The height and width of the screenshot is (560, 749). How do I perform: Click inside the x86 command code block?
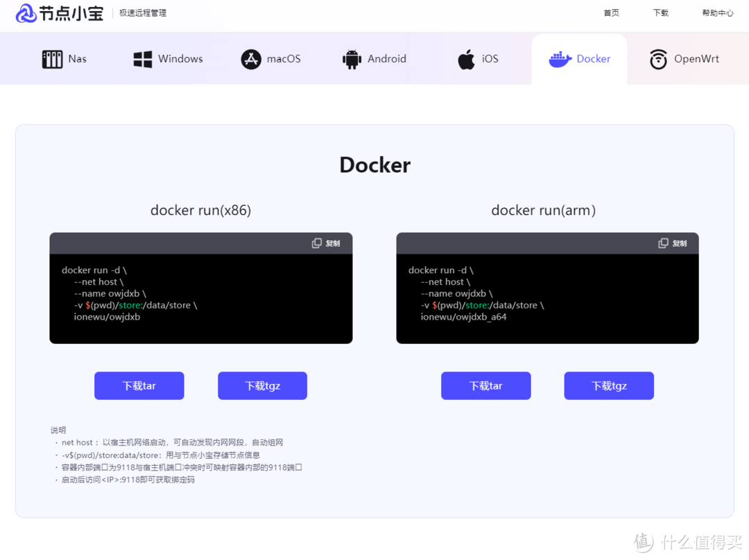point(201,298)
